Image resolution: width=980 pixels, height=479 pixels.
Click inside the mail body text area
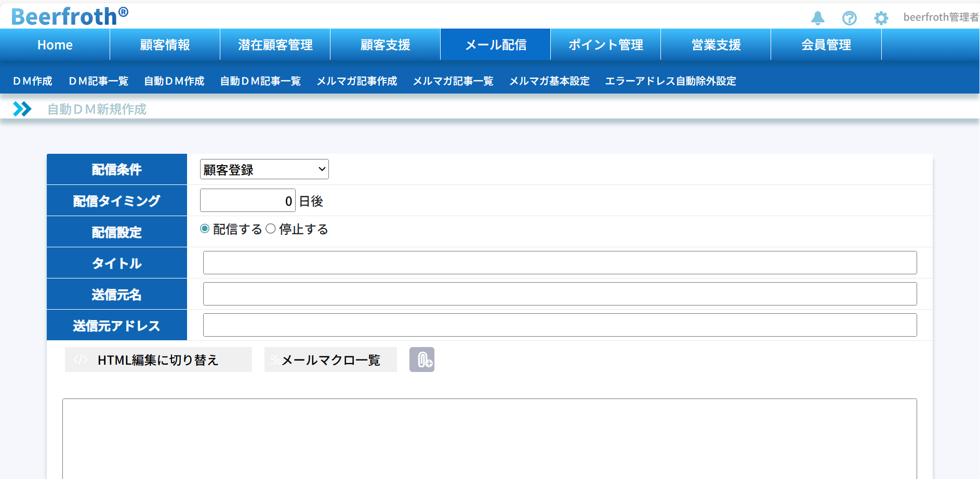click(x=489, y=439)
